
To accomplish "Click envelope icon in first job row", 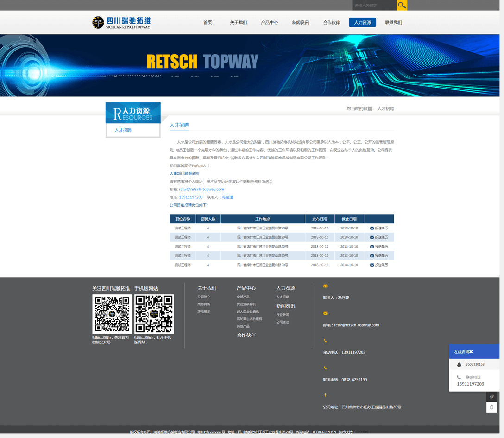I will pos(372,228).
